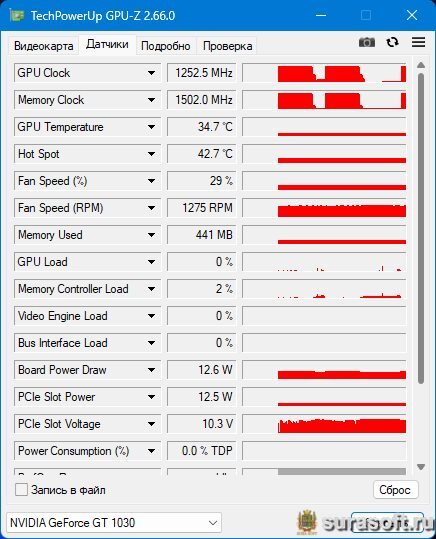Switch to the Видеокарта tab
The width and height of the screenshot is (436, 539).
[x=44, y=46]
